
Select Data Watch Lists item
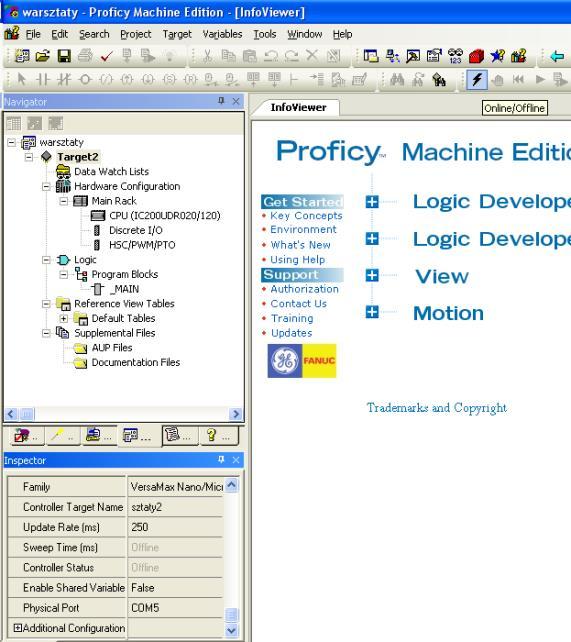tap(111, 172)
